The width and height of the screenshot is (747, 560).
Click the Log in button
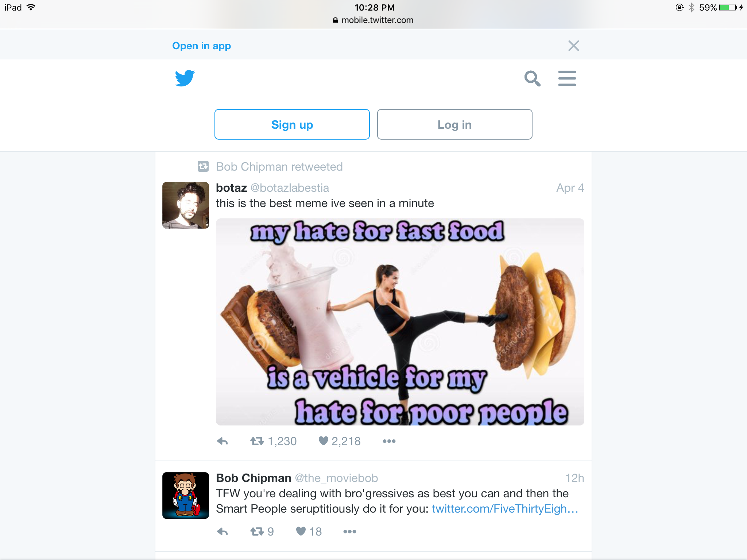[x=454, y=124]
